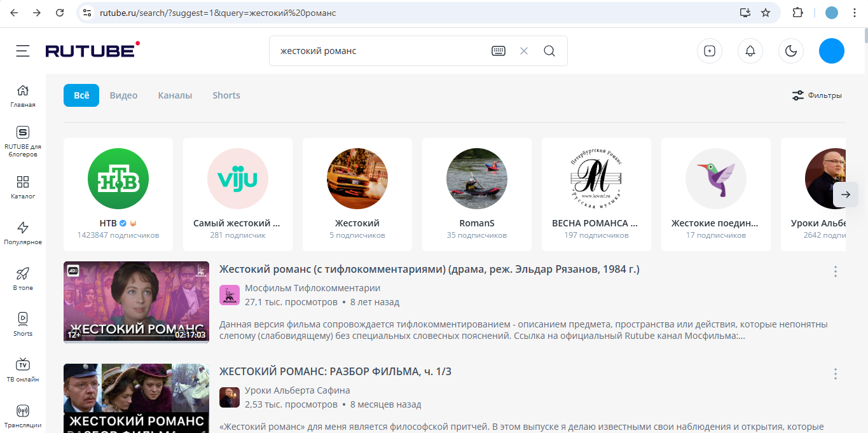Open the Жестокие поединки hummingbird channel

tap(716, 195)
